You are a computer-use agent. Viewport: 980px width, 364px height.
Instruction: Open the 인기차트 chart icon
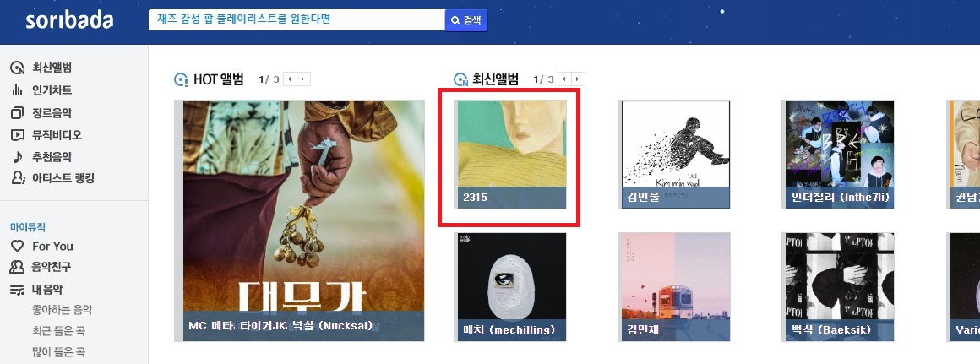point(18,90)
